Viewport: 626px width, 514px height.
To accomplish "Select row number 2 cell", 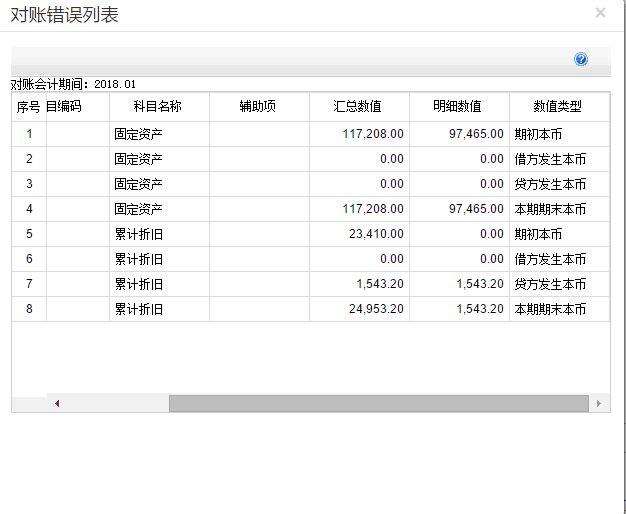I will pyautogui.click(x=29, y=159).
